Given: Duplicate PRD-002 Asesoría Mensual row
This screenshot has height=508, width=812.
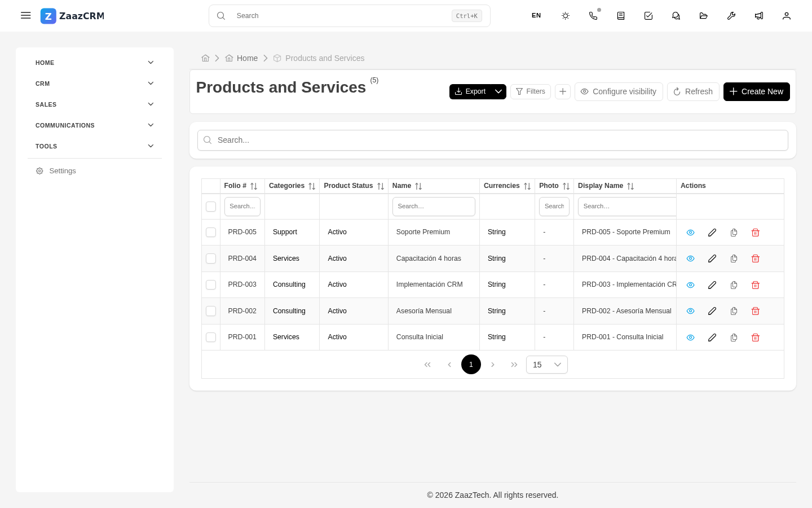Looking at the screenshot, I should click(734, 311).
